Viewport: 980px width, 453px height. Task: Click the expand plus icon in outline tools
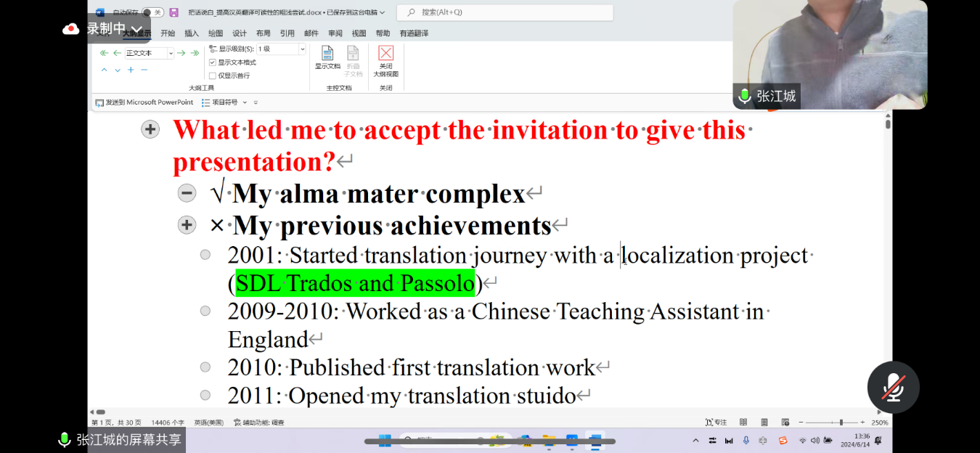pyautogui.click(x=131, y=70)
